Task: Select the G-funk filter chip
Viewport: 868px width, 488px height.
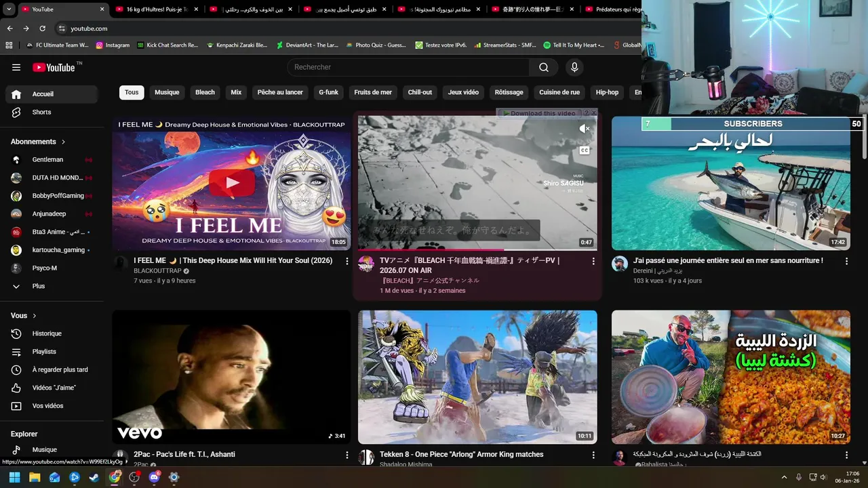Action: pyautogui.click(x=328, y=92)
